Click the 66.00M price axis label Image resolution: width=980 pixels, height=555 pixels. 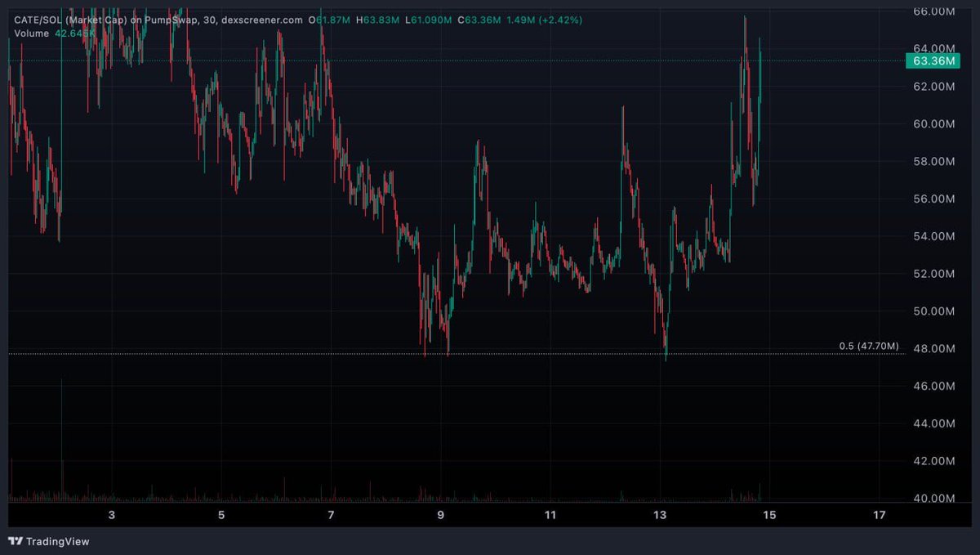934,11
